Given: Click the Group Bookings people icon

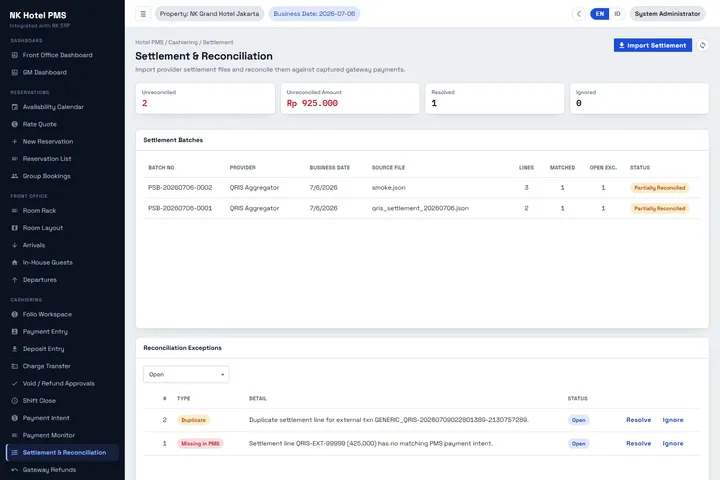Looking at the screenshot, I should click(15, 176).
